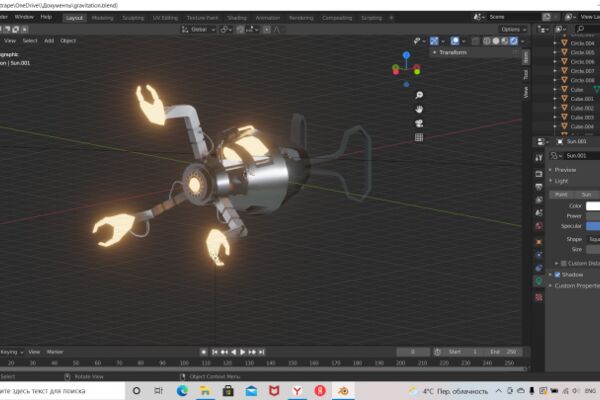
Task: Toggle the Shadow checkbox
Action: 557,275
